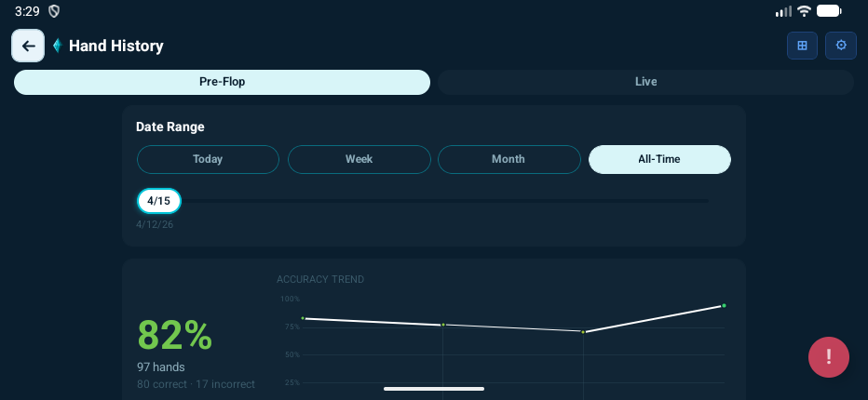
Task: Choose the All-Time date range
Action: click(659, 159)
